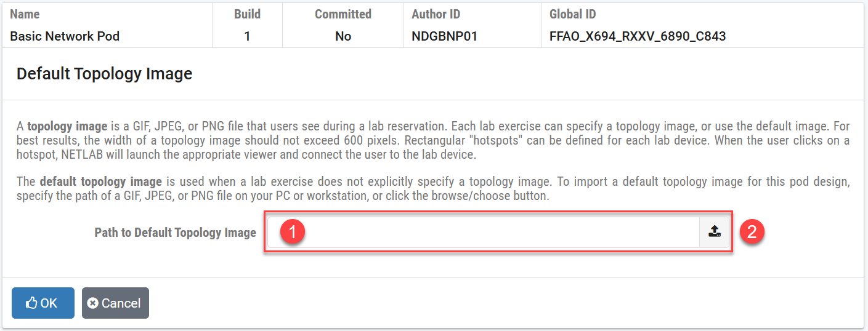Click the Global ID column header
This screenshot has height=331, width=868.
tap(572, 14)
